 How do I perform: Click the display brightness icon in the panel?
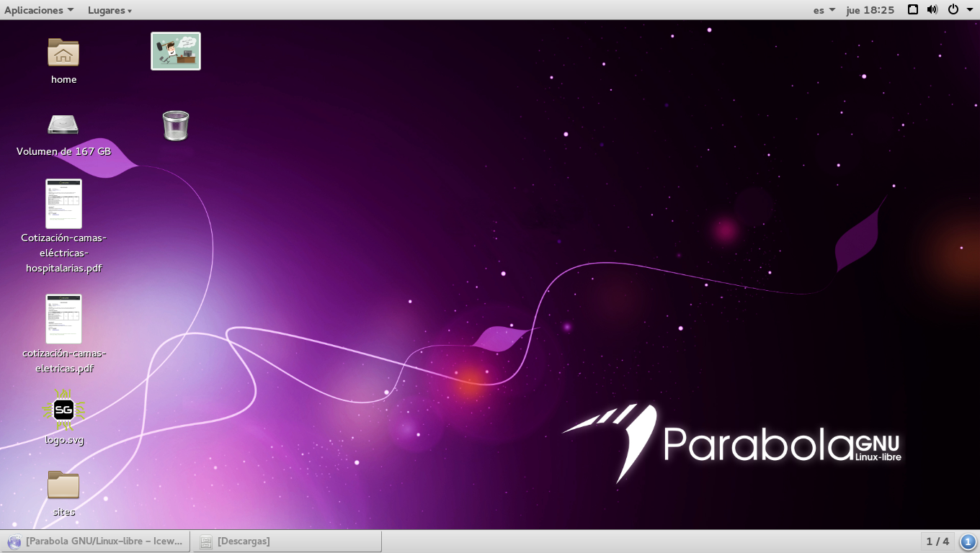coord(912,9)
